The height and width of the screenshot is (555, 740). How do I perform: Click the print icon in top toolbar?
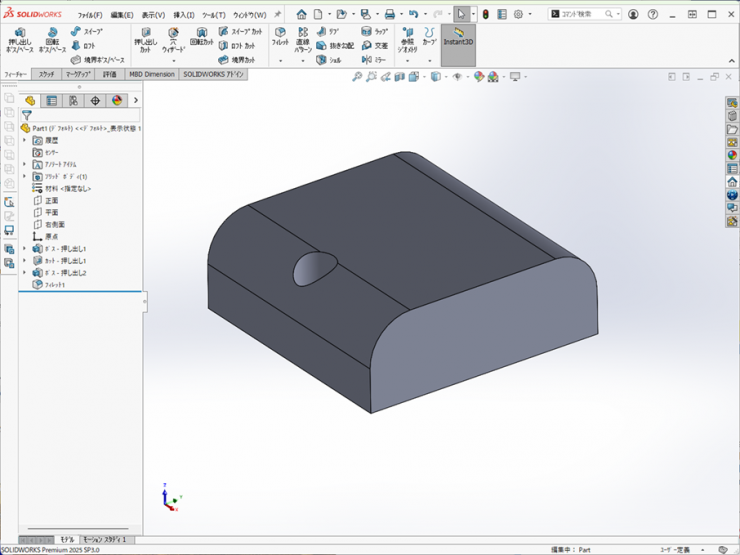[x=390, y=14]
